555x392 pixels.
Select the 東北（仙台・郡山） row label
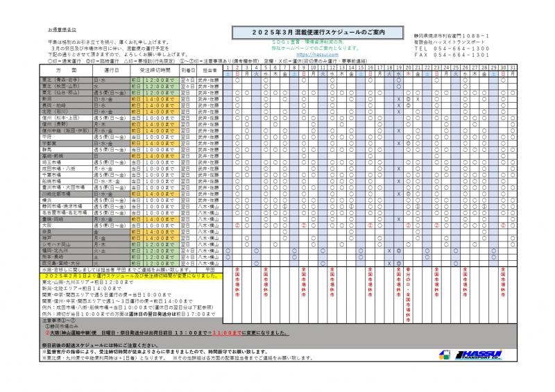coord(66,93)
